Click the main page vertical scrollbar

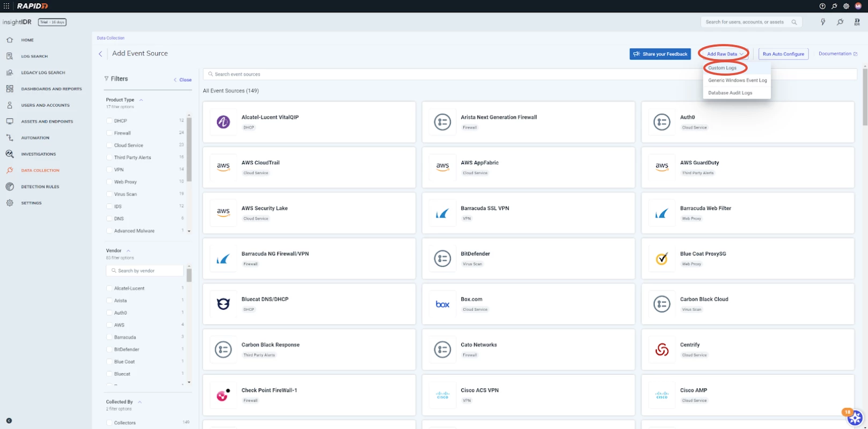[x=865, y=97]
